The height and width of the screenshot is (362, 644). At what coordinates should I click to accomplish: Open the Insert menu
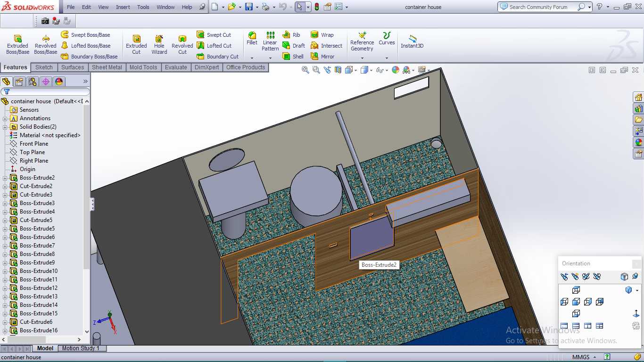[123, 7]
